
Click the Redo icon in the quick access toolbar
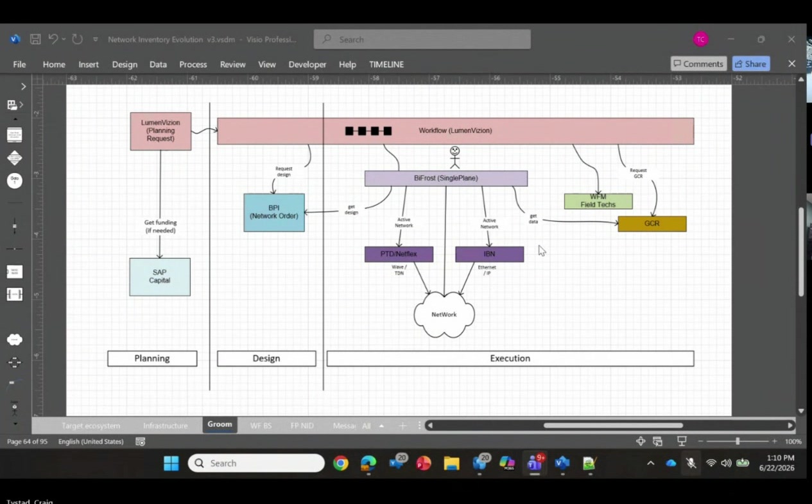click(77, 39)
